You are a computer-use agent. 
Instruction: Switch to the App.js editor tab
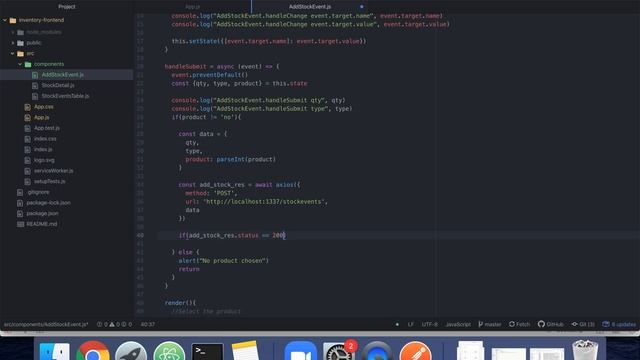coord(193,7)
